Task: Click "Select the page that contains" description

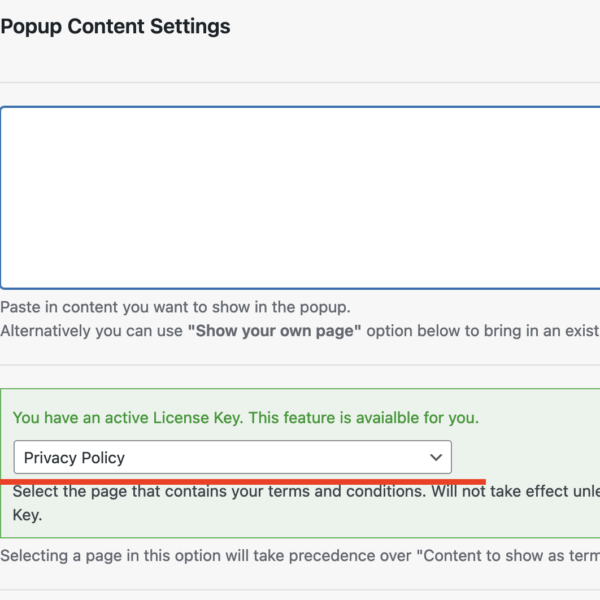Action: (x=137, y=492)
